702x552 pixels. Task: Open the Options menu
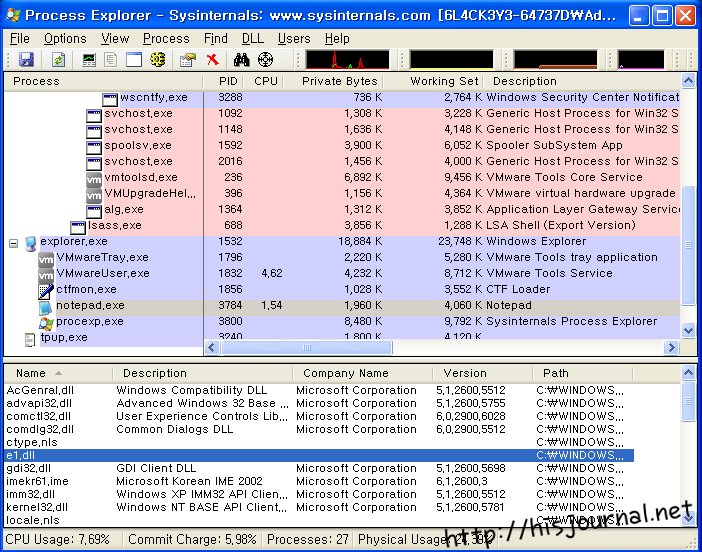point(65,39)
